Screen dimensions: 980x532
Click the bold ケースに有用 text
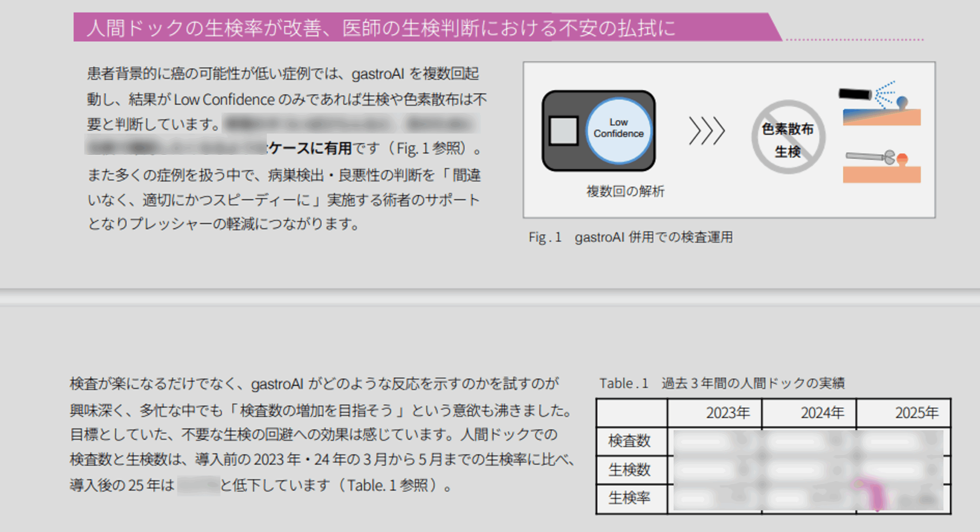(310, 148)
